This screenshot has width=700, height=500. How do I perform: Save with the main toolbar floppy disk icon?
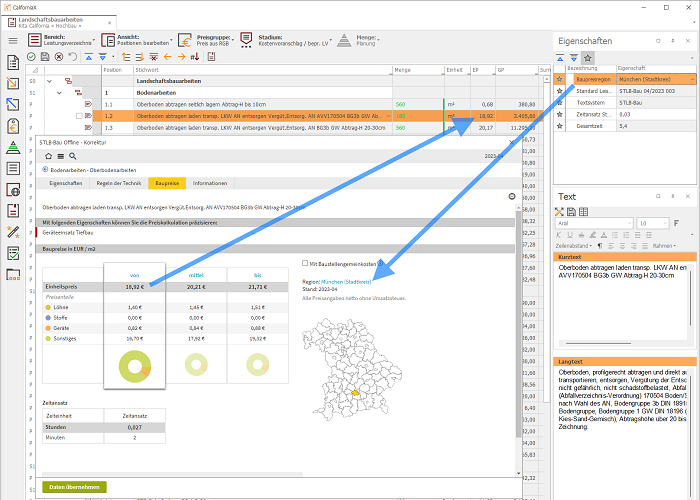[x=45, y=57]
